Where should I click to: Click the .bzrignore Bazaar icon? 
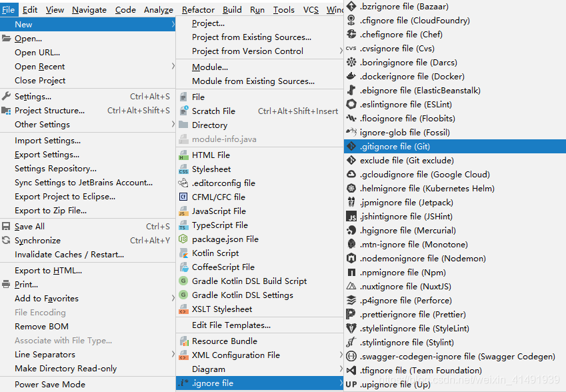tap(351, 6)
